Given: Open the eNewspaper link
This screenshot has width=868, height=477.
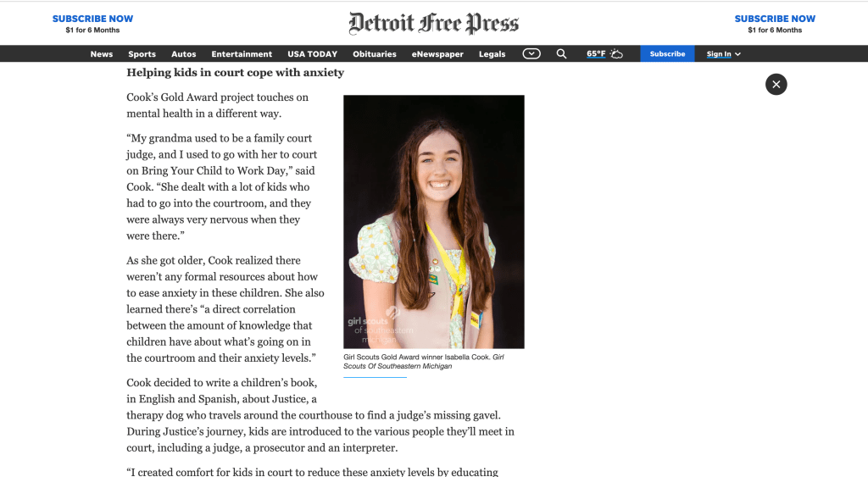Looking at the screenshot, I should click(x=437, y=53).
